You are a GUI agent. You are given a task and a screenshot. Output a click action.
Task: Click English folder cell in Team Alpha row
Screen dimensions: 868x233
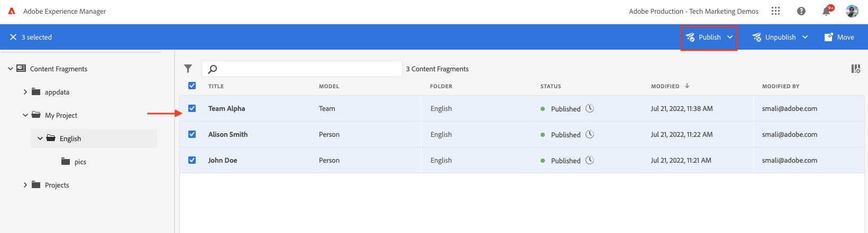(441, 108)
